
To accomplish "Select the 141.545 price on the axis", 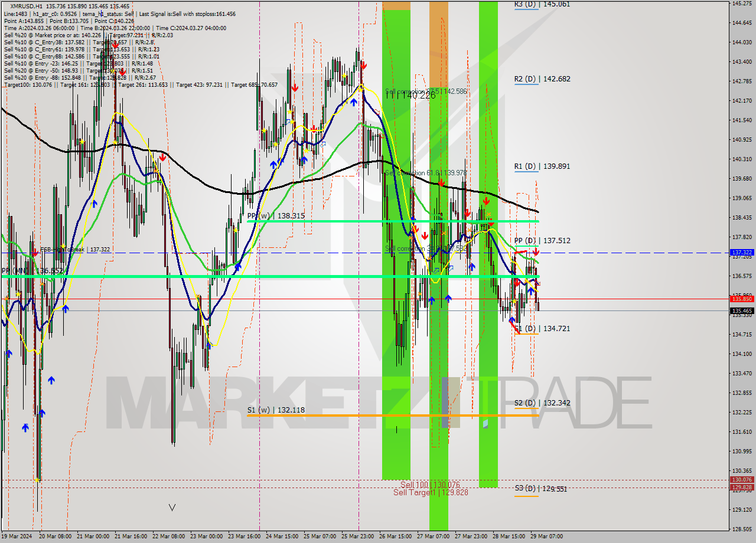I will (x=741, y=120).
